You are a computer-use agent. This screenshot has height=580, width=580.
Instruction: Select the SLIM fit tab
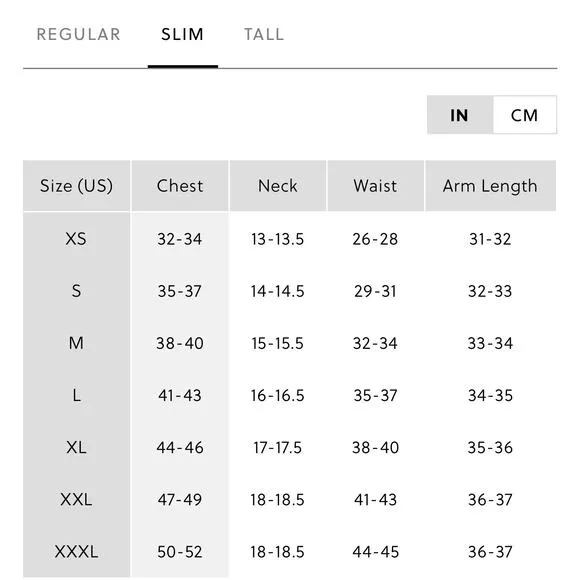tap(183, 34)
